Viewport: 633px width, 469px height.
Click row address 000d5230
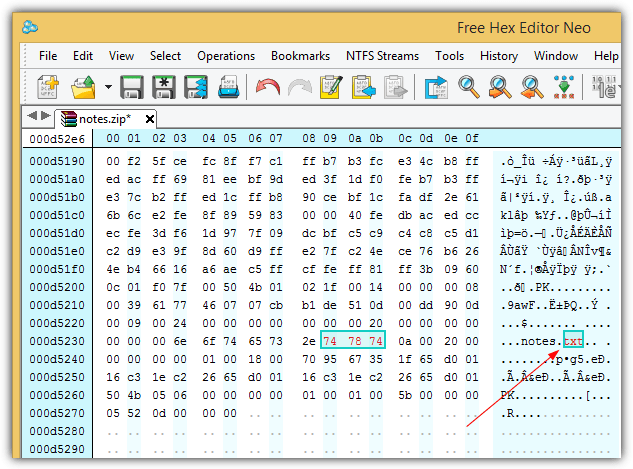pyautogui.click(x=57, y=341)
